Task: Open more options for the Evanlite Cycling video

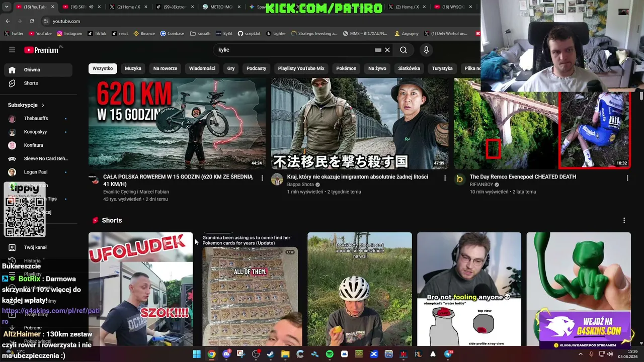Action: (262, 178)
